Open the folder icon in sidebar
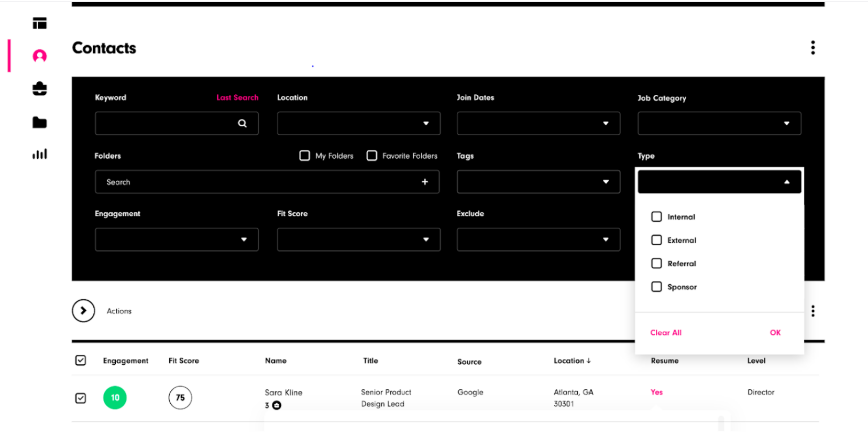868x447 pixels. (40, 123)
